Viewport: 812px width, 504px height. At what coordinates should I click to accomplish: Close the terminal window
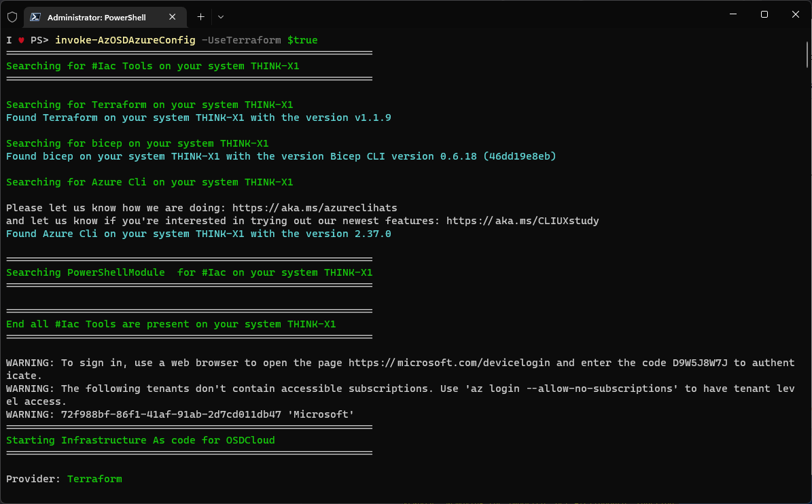[x=796, y=14]
